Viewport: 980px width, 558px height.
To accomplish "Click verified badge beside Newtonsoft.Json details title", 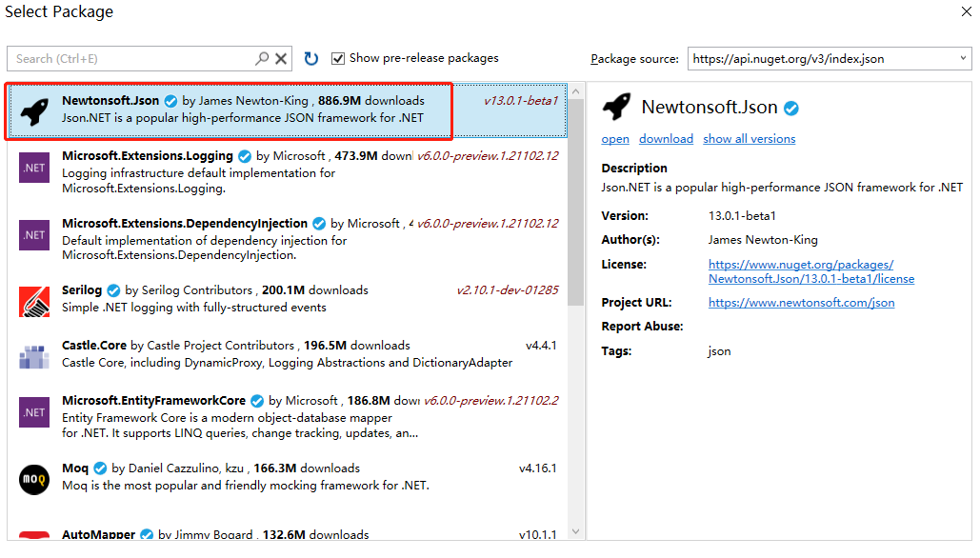I will (791, 109).
